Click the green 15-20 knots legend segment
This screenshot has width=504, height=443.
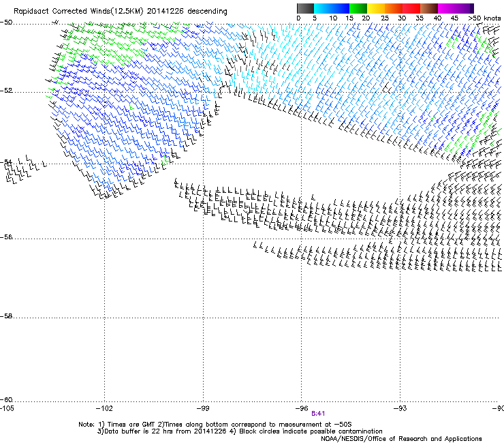coord(358,8)
